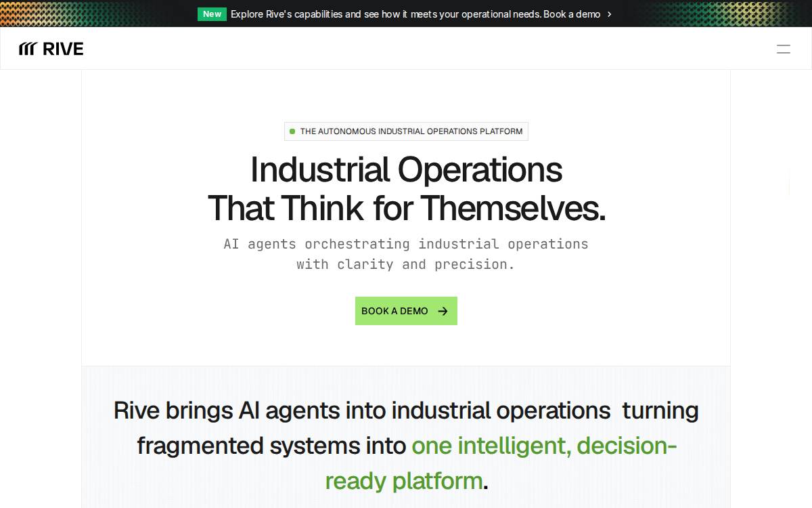Click the green text one intelligent, decision-

(544, 446)
